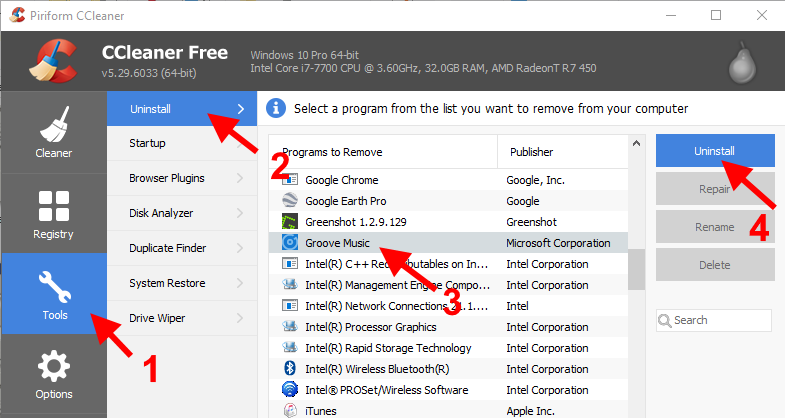Open the Cleaner section broom icon
The height and width of the screenshot is (418, 785).
[54, 125]
